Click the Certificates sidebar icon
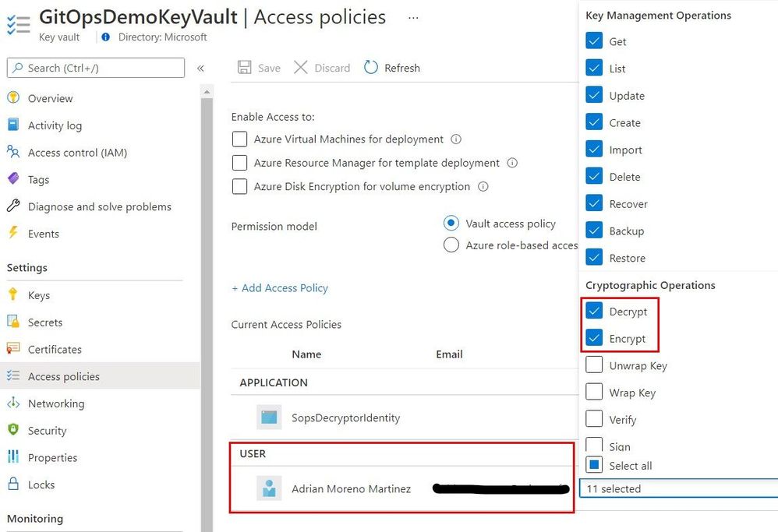Screen dimensions: 778x532 pos(13,348)
